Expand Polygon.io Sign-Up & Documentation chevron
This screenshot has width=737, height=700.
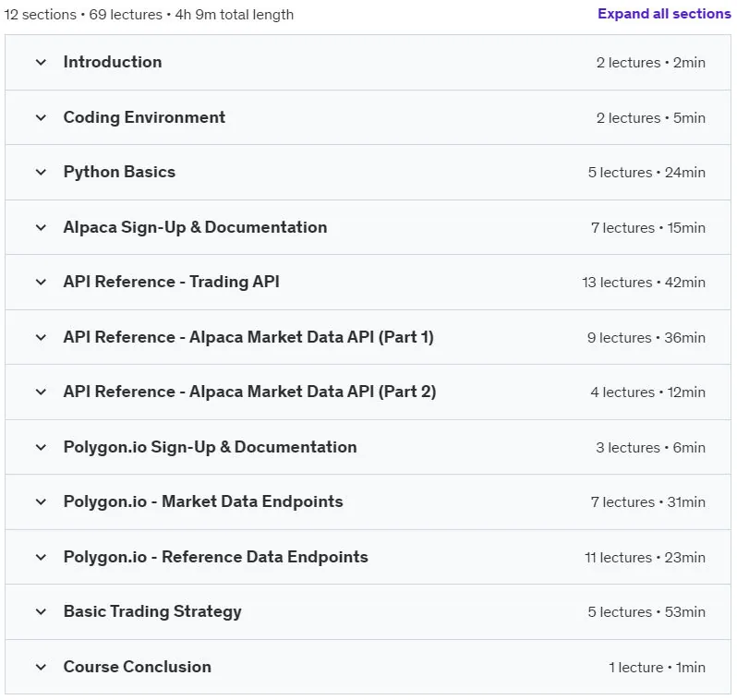[41, 447]
